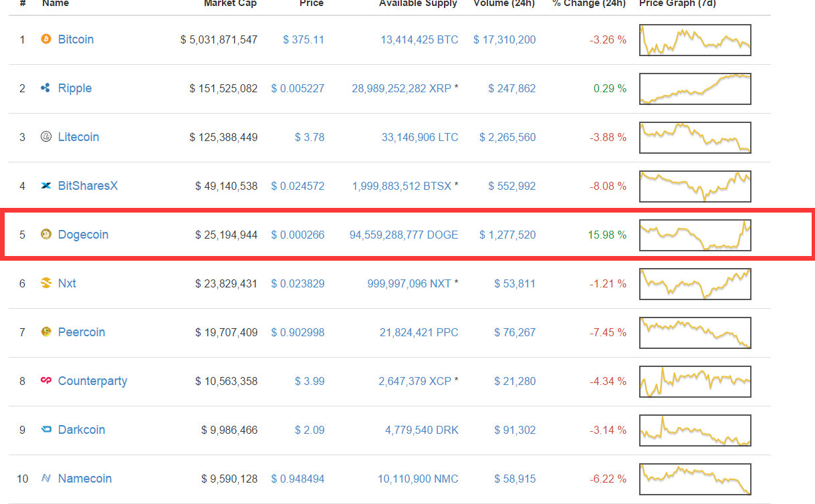This screenshot has width=815, height=504.
Task: Click the Darkcoin logo icon
Action: pos(46,430)
